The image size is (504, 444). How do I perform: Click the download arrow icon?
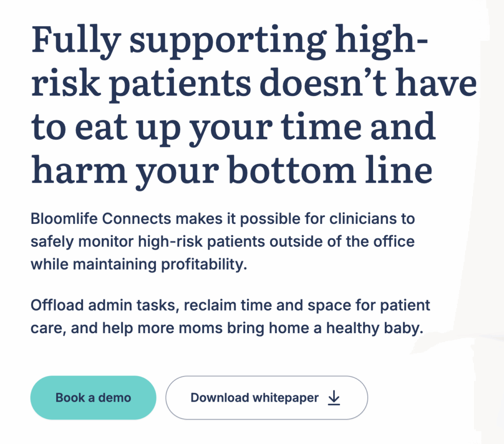click(334, 398)
